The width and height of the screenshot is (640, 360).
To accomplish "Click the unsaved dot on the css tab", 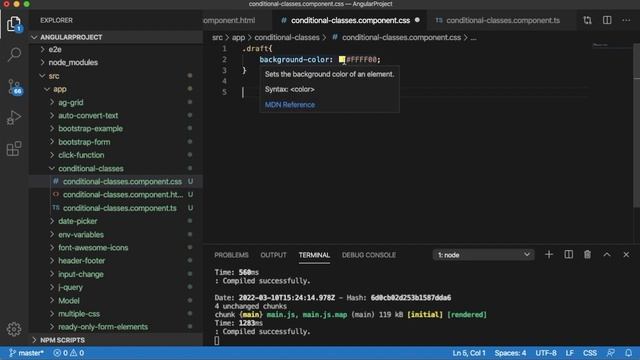I will tap(417, 20).
